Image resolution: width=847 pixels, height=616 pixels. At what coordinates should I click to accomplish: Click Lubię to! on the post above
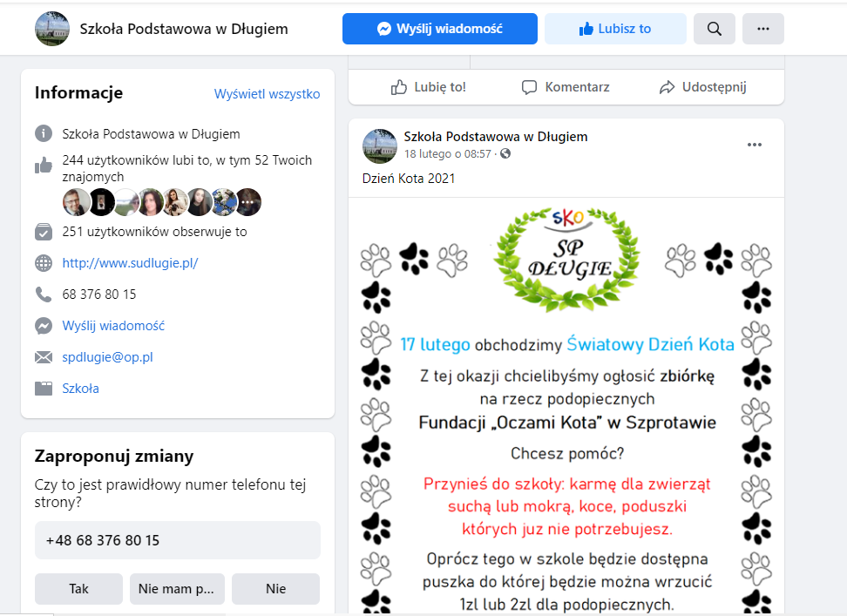pyautogui.click(x=429, y=87)
